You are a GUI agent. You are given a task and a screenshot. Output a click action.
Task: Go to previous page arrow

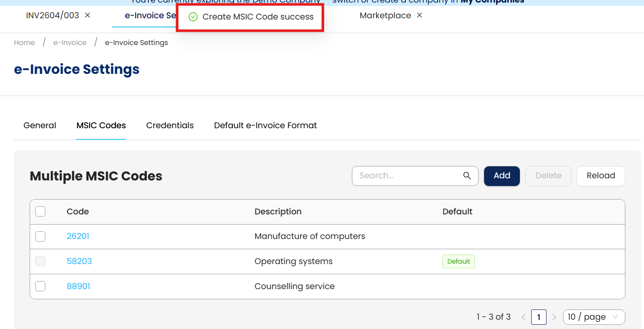pyautogui.click(x=523, y=317)
